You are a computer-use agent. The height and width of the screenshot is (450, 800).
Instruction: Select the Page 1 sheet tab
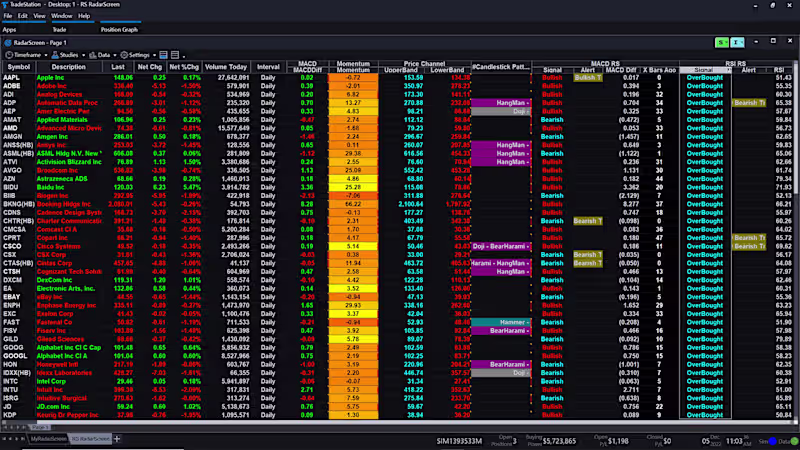point(40,427)
